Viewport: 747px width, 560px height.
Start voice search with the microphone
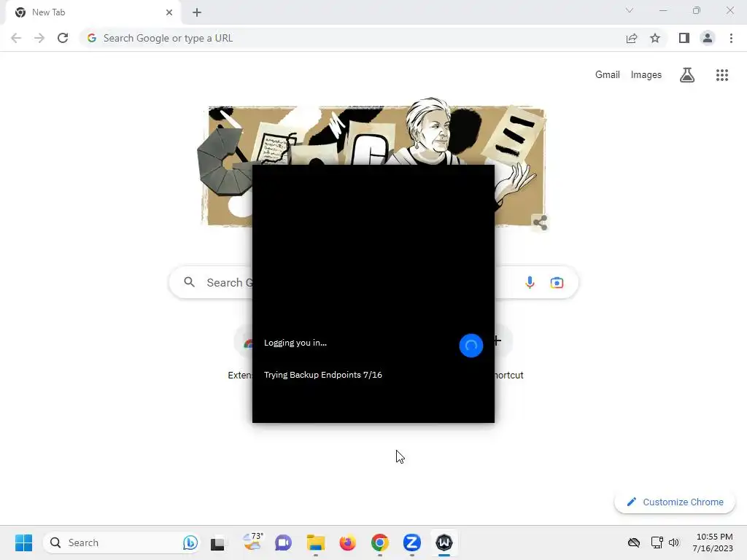click(x=530, y=282)
